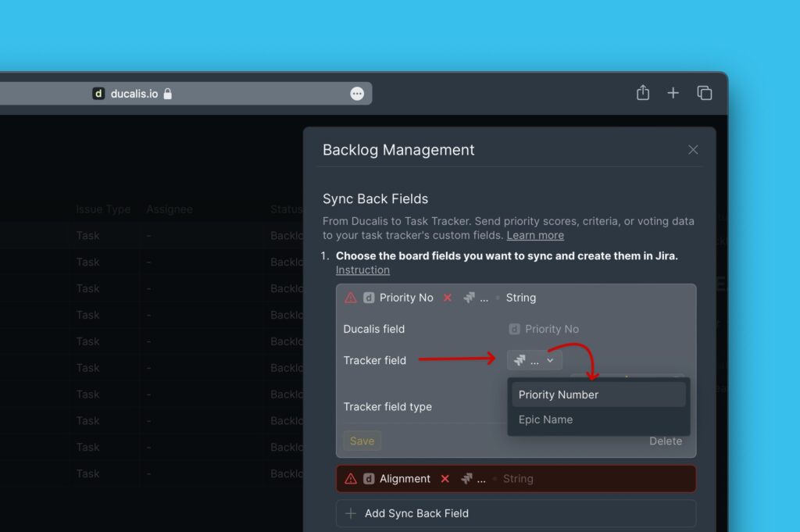Click warning triangle icon on Alignment row
The width and height of the screenshot is (800, 532).
point(351,479)
